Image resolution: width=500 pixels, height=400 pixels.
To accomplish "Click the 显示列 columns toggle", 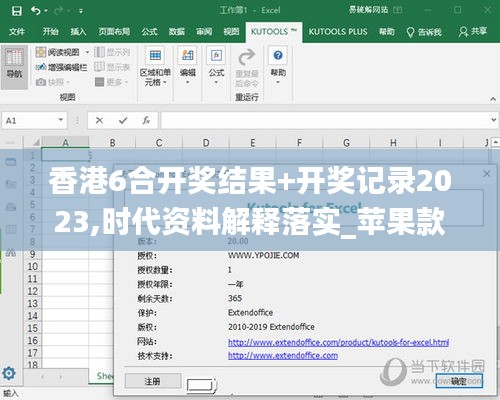I will click(x=112, y=52).
